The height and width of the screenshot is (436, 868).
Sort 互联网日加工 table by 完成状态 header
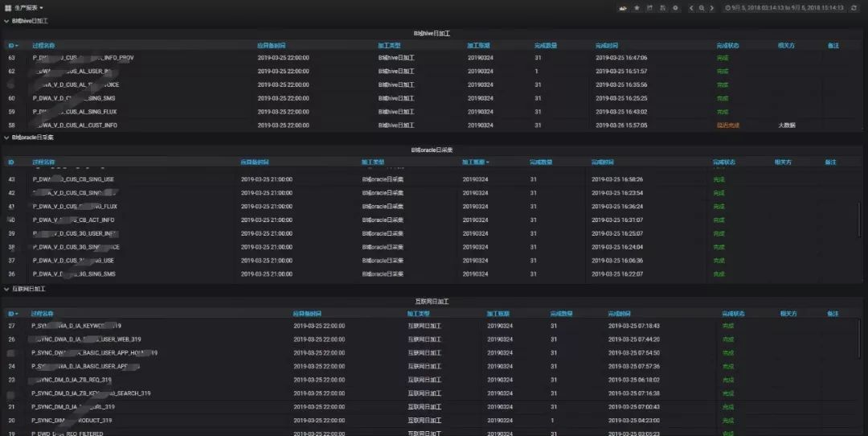(x=733, y=314)
